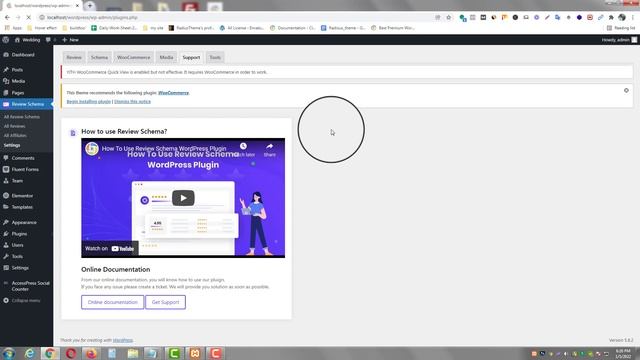Image resolution: width=640 pixels, height=360 pixels.
Task: Click the Online documentation button
Action: point(112,302)
